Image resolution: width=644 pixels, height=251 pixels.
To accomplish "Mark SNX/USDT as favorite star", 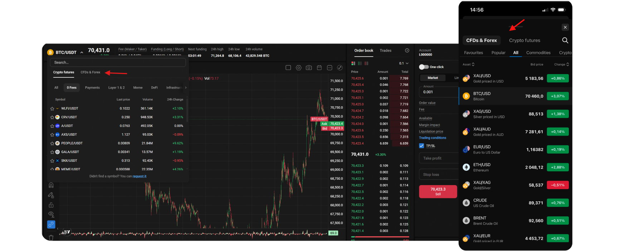I will pos(52,161).
